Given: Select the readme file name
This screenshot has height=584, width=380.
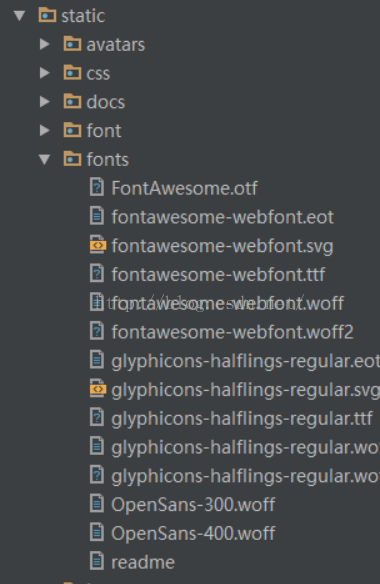Looking at the screenshot, I should click(143, 562).
